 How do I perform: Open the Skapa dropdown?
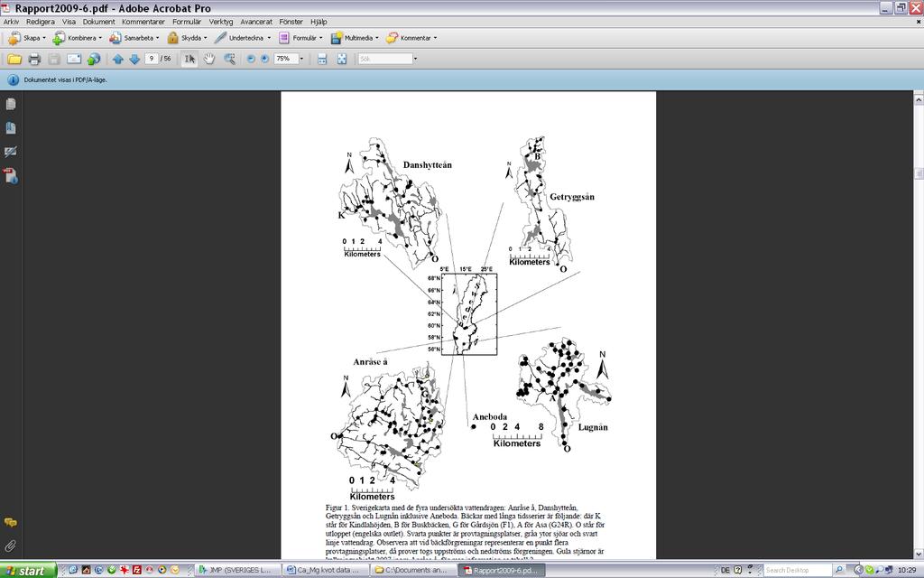pos(26,38)
